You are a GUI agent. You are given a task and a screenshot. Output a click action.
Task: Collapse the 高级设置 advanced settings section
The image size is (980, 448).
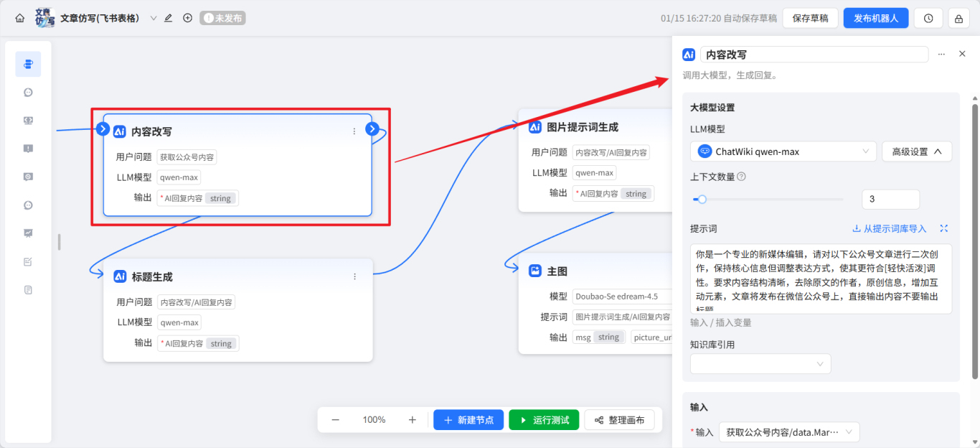click(x=916, y=151)
